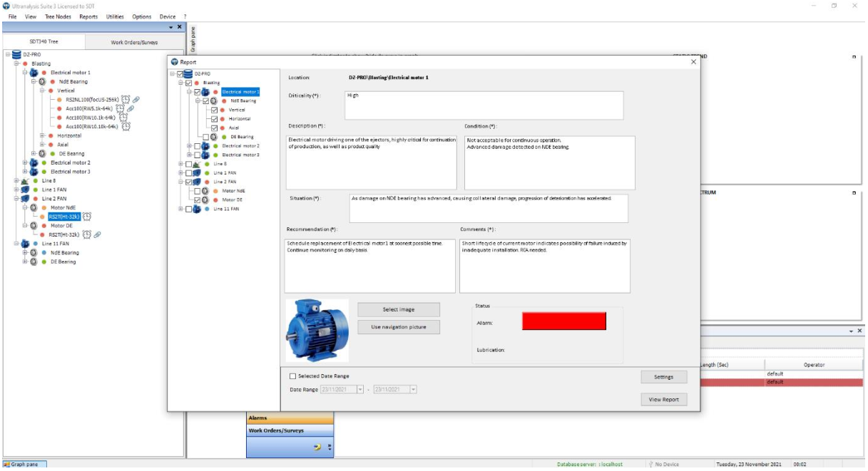Expand the Horizontal node in main tree

pos(42,135)
